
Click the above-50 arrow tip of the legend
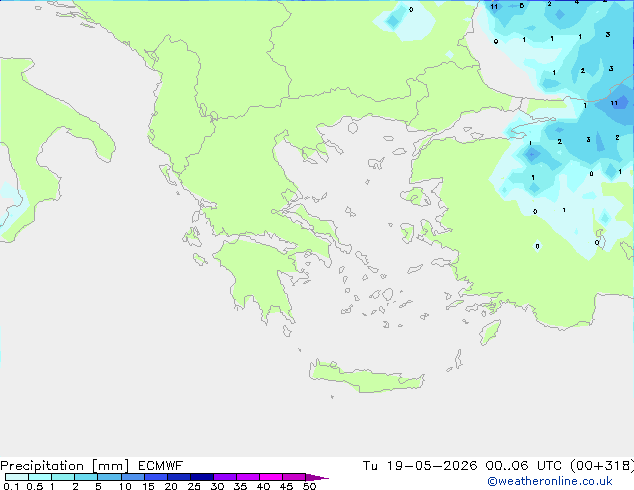click(x=317, y=477)
